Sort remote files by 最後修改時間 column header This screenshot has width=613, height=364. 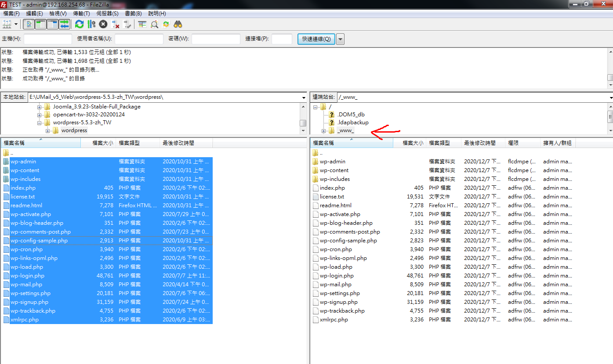pyautogui.click(x=479, y=143)
